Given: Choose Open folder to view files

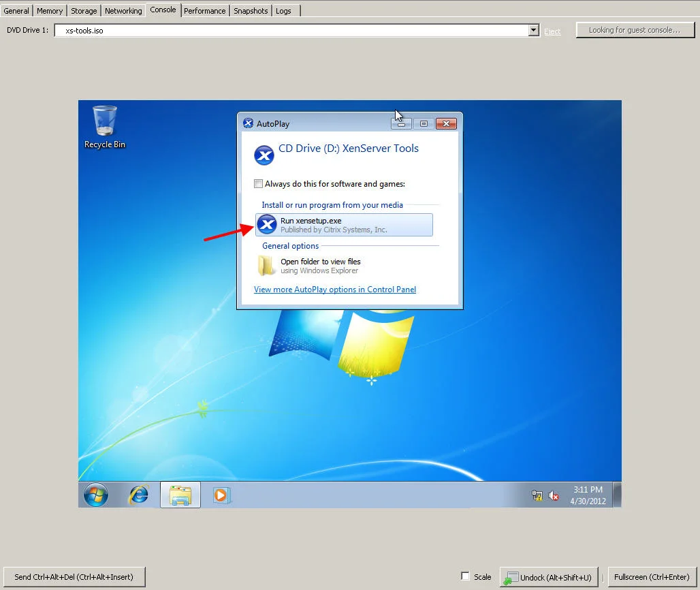Looking at the screenshot, I should (x=344, y=266).
